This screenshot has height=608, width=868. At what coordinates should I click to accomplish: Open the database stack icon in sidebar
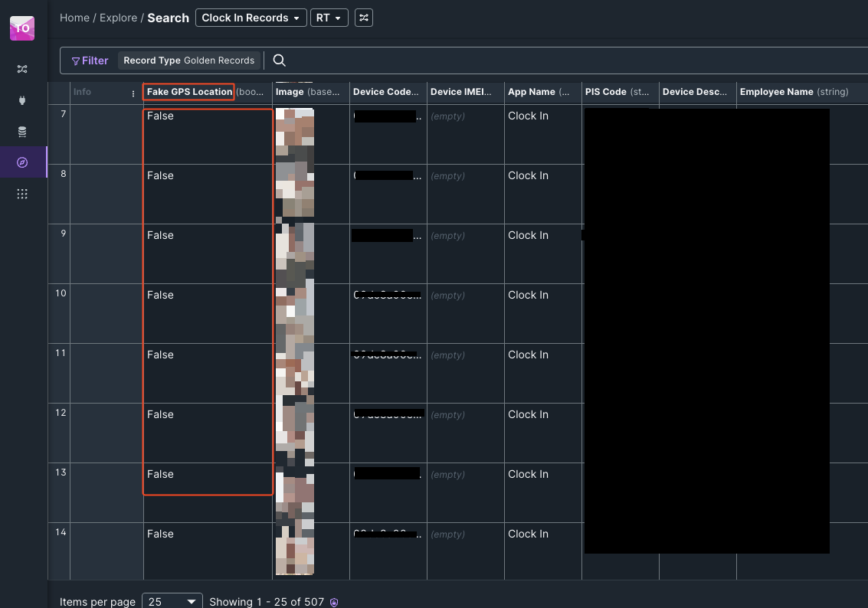pyautogui.click(x=22, y=132)
